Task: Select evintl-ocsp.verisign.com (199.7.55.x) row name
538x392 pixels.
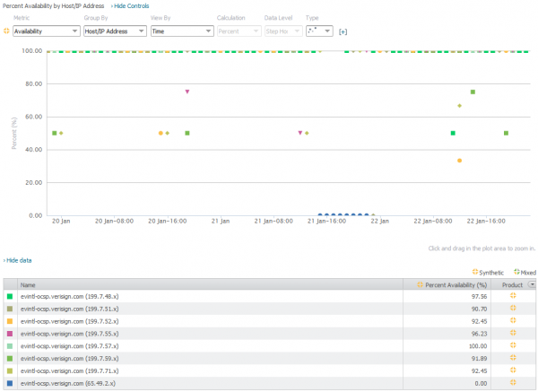Action: click(x=69, y=334)
